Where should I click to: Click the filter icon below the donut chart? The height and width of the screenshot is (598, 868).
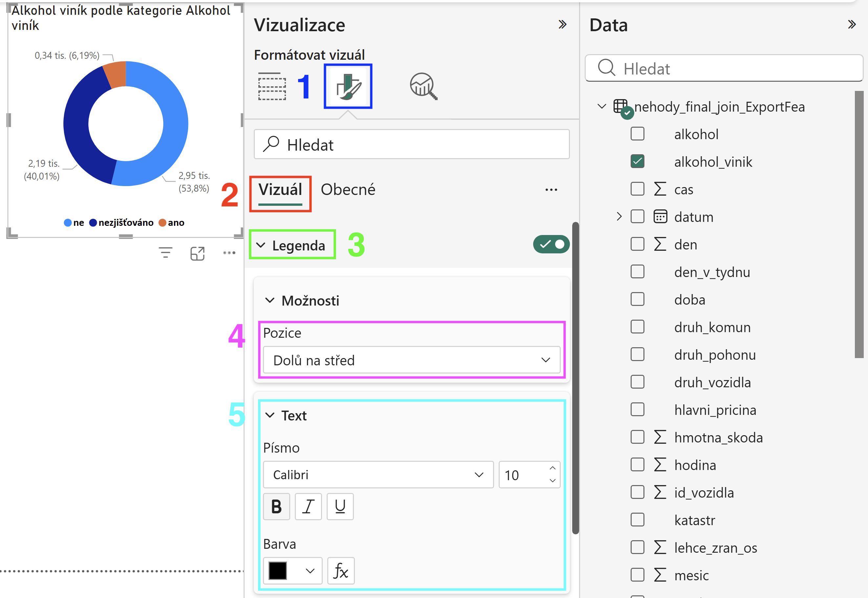(165, 253)
